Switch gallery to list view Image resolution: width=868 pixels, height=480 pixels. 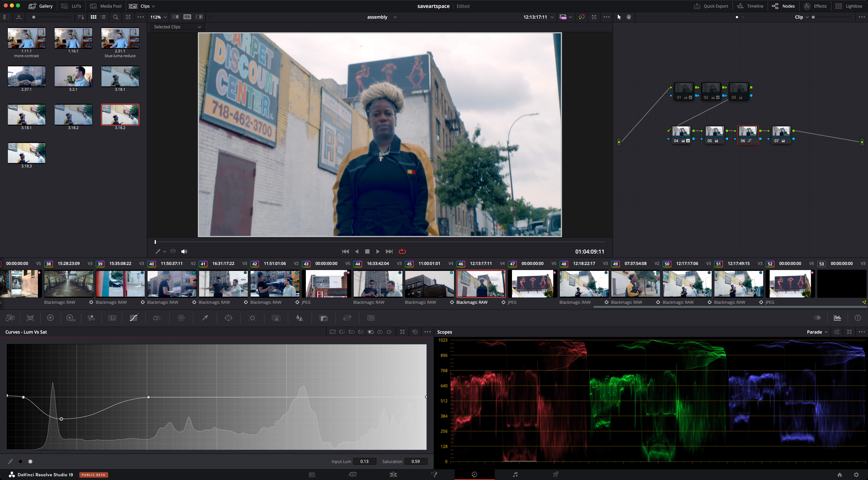point(103,17)
